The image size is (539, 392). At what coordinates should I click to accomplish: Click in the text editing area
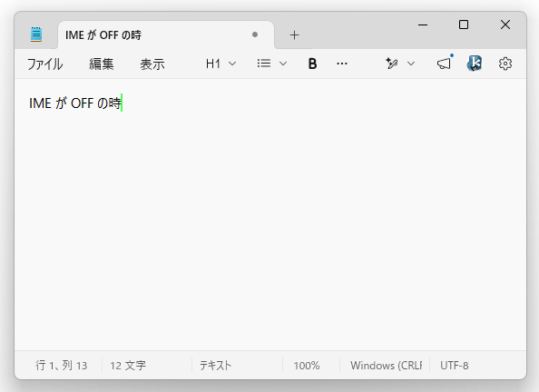270,214
